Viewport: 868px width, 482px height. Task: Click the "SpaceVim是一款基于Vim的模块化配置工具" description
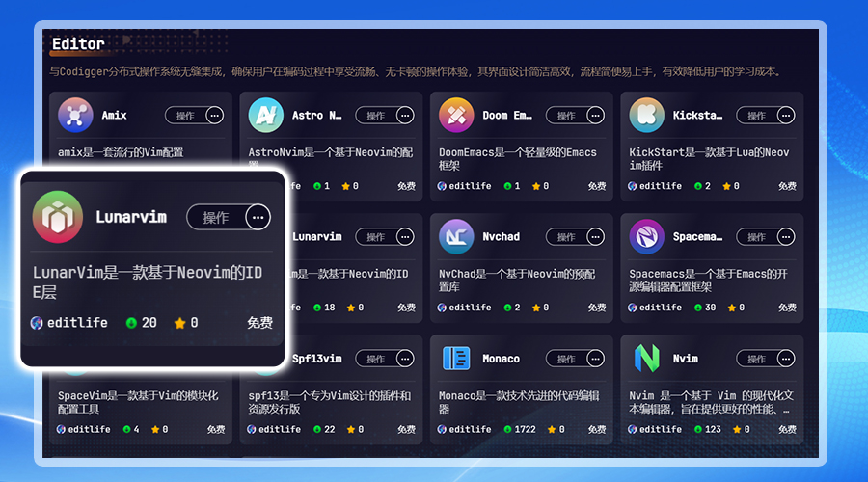point(138,402)
